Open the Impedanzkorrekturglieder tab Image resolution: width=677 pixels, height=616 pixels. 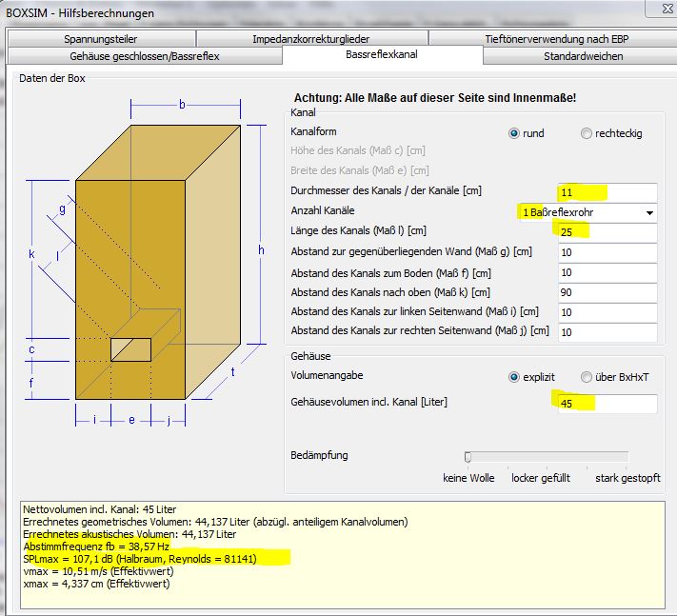pos(311,39)
